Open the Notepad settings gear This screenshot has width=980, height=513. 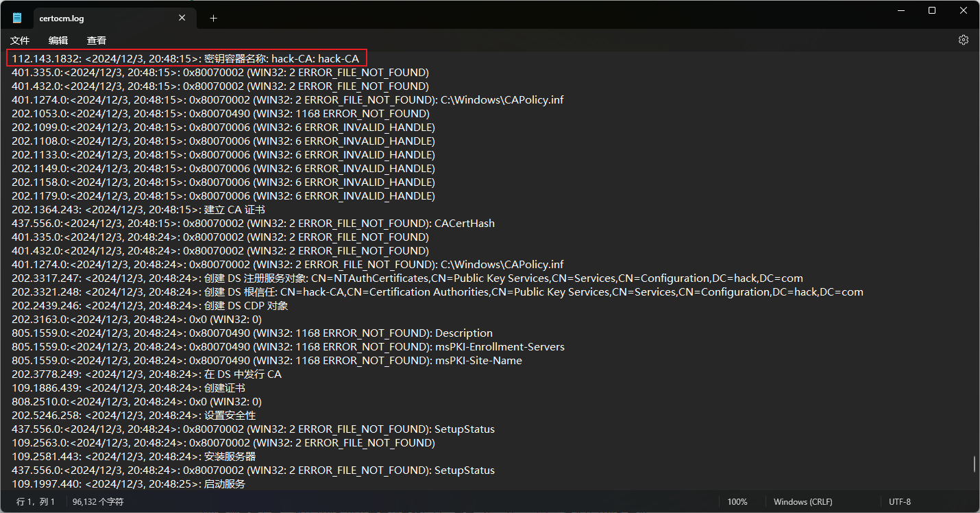pyautogui.click(x=963, y=40)
